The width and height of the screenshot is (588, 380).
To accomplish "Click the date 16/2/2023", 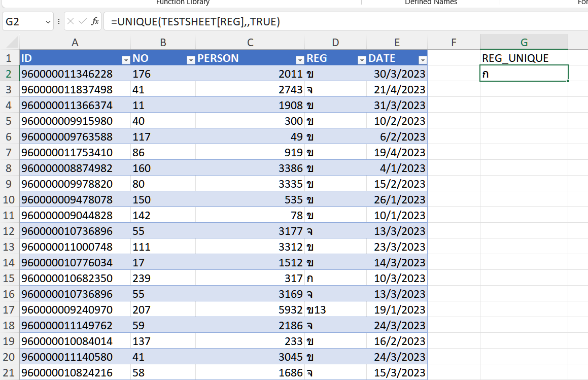I will pos(397,341).
